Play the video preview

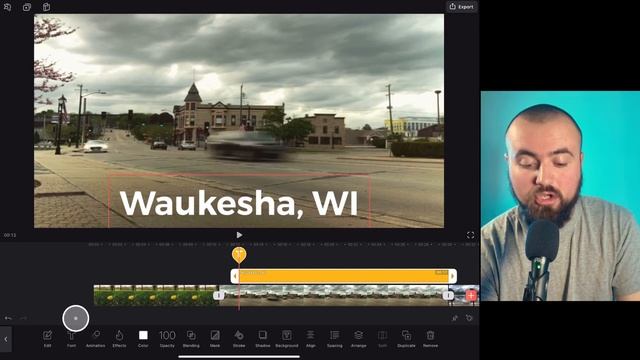(x=239, y=235)
